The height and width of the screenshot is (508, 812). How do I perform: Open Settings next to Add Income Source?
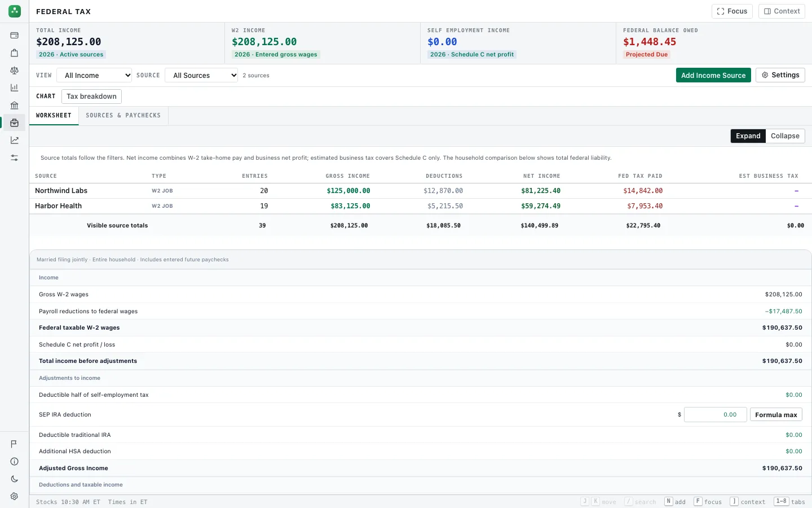click(780, 75)
